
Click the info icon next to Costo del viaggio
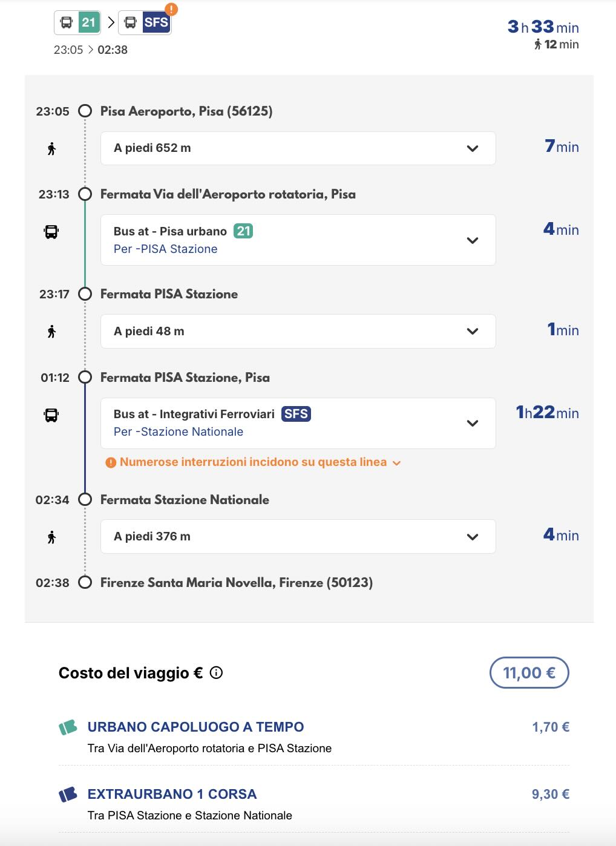[216, 672]
